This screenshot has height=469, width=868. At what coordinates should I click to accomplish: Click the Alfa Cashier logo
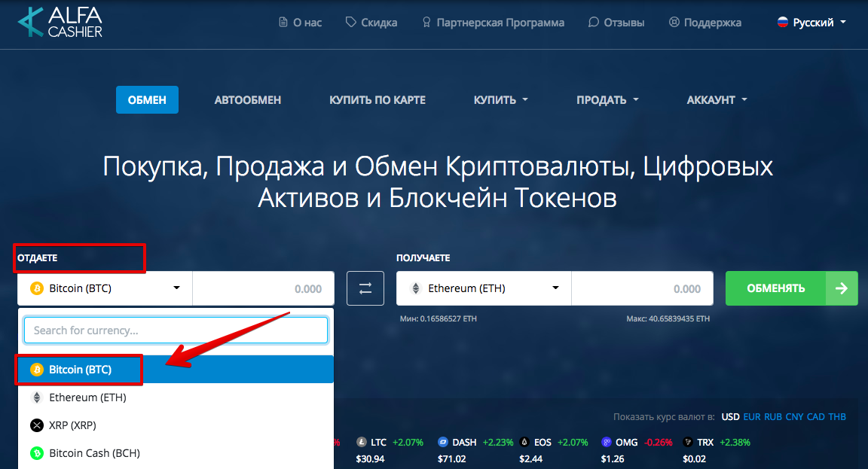(x=60, y=23)
